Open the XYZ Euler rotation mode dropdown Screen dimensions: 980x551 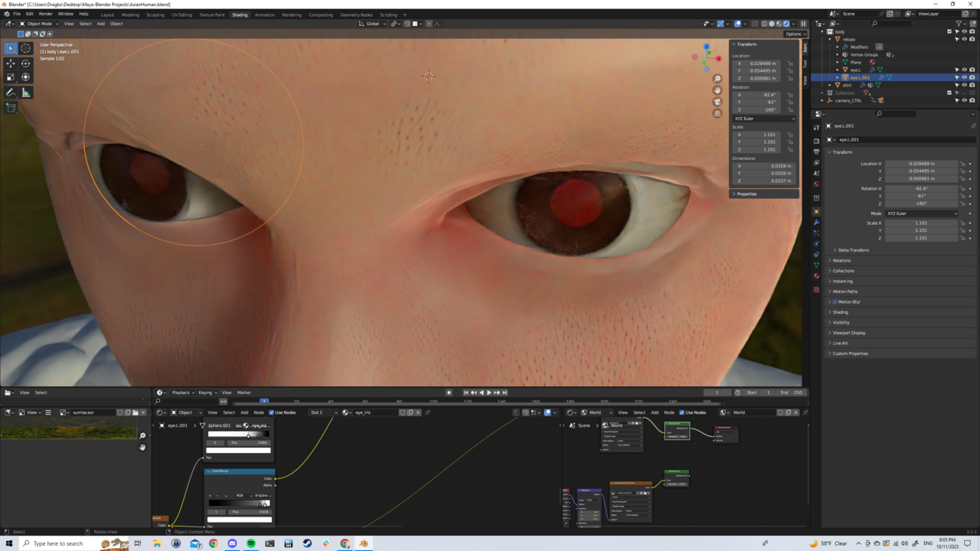point(763,119)
